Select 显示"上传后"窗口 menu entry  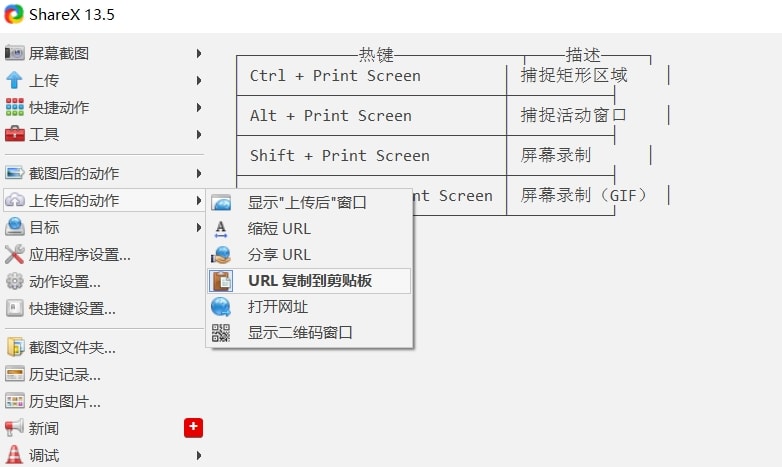[309, 203]
